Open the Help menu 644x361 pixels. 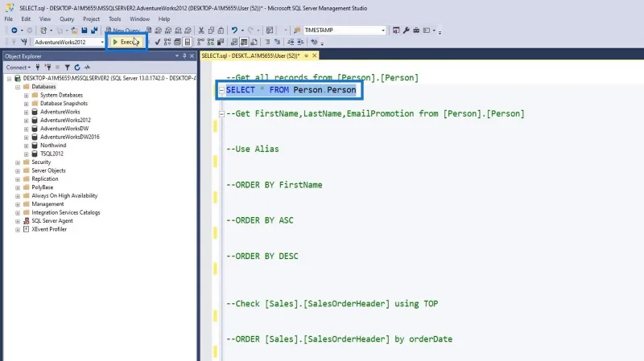(x=164, y=18)
